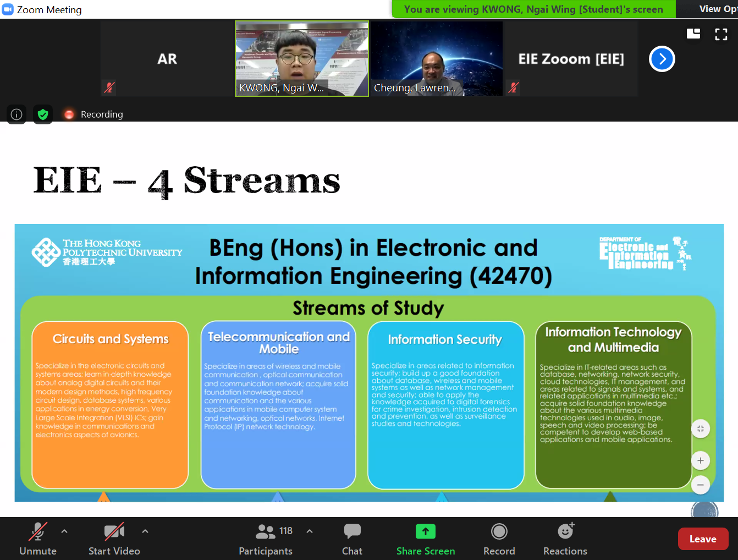Enter full screen mode
The width and height of the screenshot is (738, 560).
click(x=721, y=35)
